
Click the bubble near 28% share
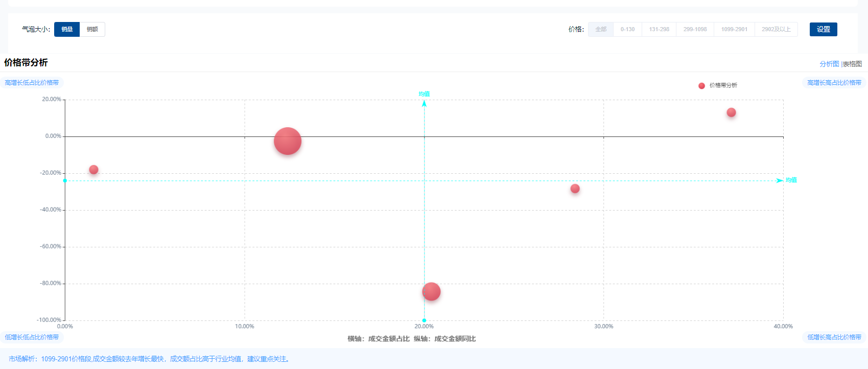point(575,189)
